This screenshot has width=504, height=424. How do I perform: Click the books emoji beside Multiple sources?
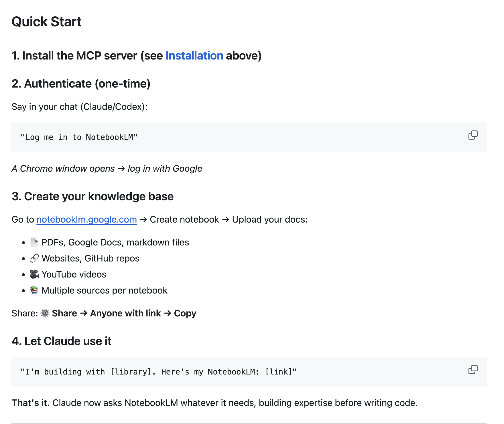[34, 290]
